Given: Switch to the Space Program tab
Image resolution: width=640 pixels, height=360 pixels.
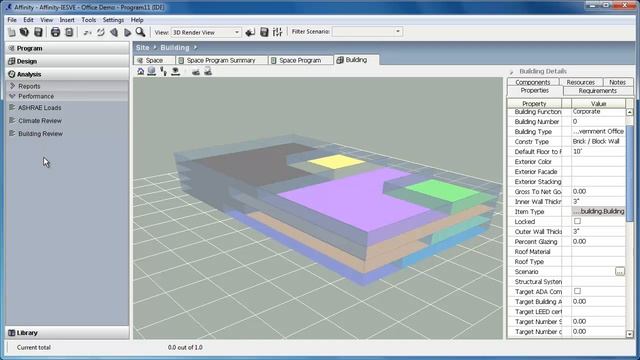Looking at the screenshot, I should click(300, 60).
